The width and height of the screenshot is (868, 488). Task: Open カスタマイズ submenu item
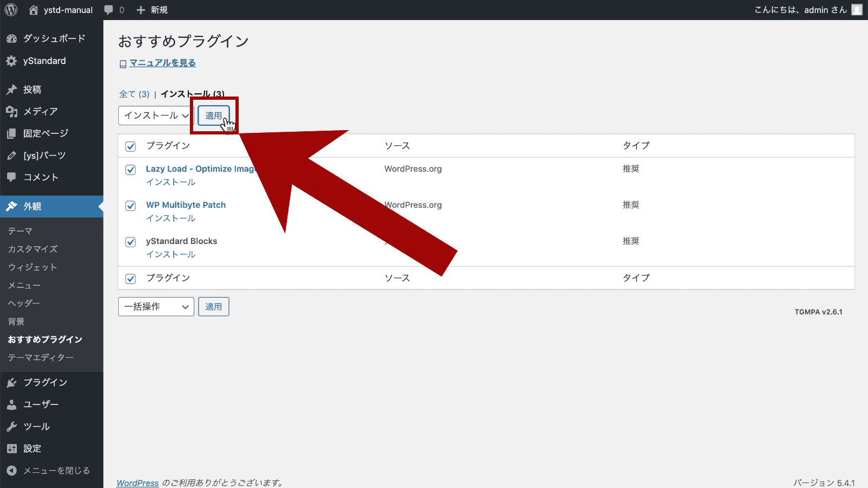[33, 249]
